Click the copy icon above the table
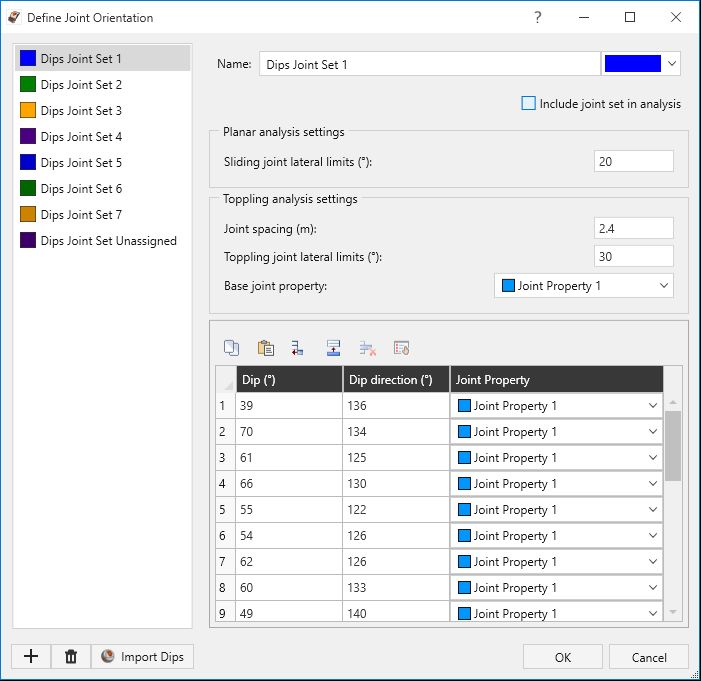The height and width of the screenshot is (681, 701). 231,348
